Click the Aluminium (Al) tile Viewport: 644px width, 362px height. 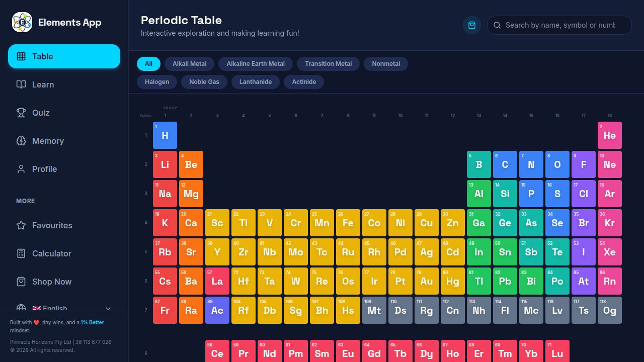pyautogui.click(x=479, y=194)
